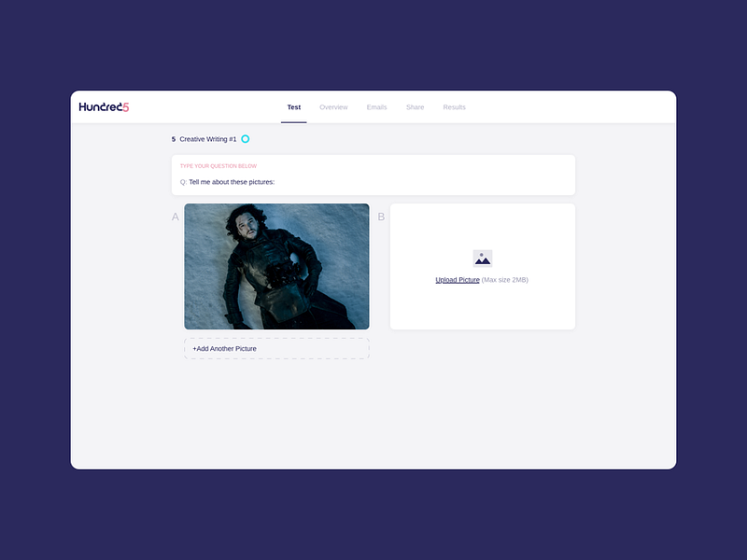The image size is (747, 560).
Task: Select the Creative Writing #1 title
Action: (207, 139)
